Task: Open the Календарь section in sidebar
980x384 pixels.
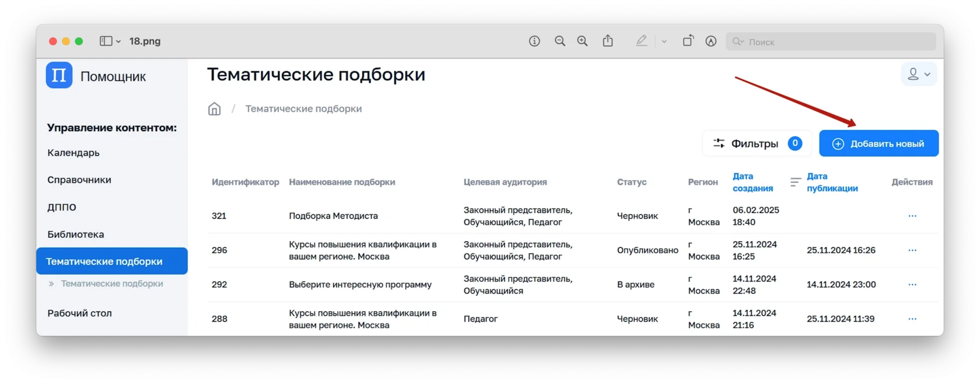Action: 73,153
